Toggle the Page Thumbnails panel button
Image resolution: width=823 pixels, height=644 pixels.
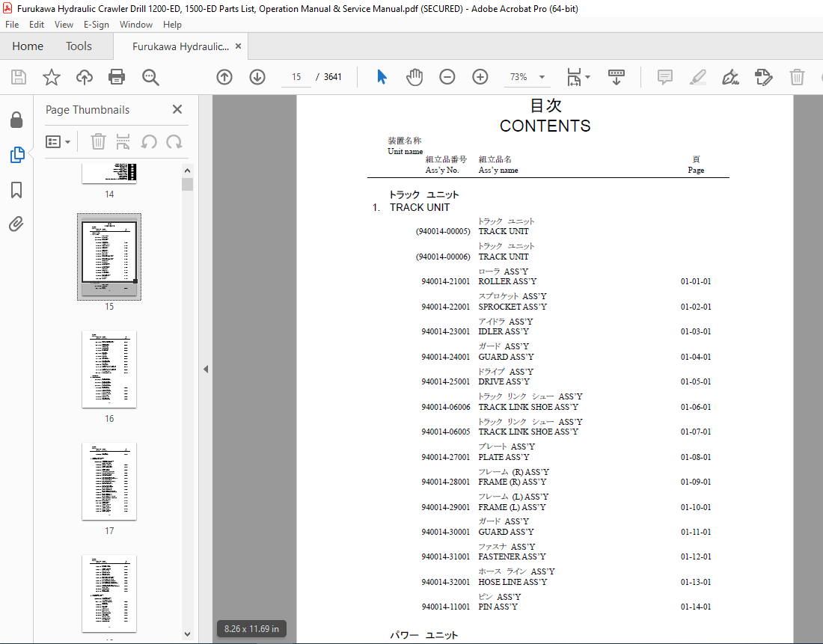coord(16,155)
